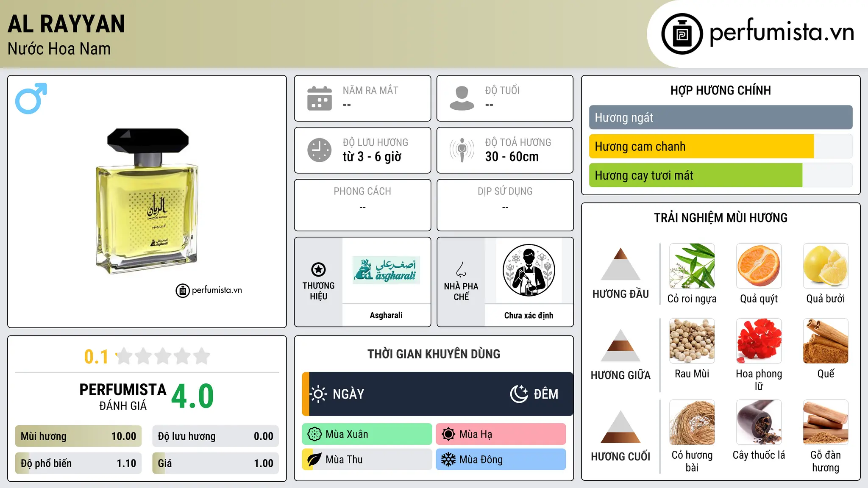This screenshot has width=868, height=488.
Task: Click the Hương cam chanh accord bar
Action: (x=721, y=146)
